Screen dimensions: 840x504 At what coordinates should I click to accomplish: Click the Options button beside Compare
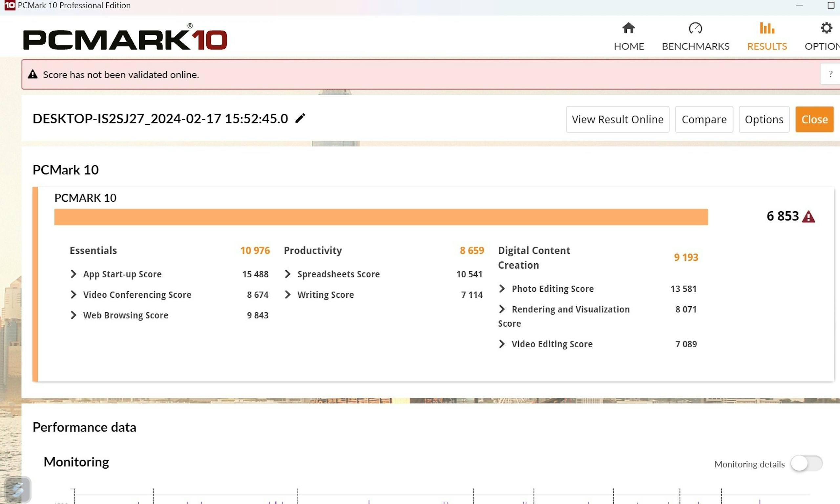pos(764,119)
